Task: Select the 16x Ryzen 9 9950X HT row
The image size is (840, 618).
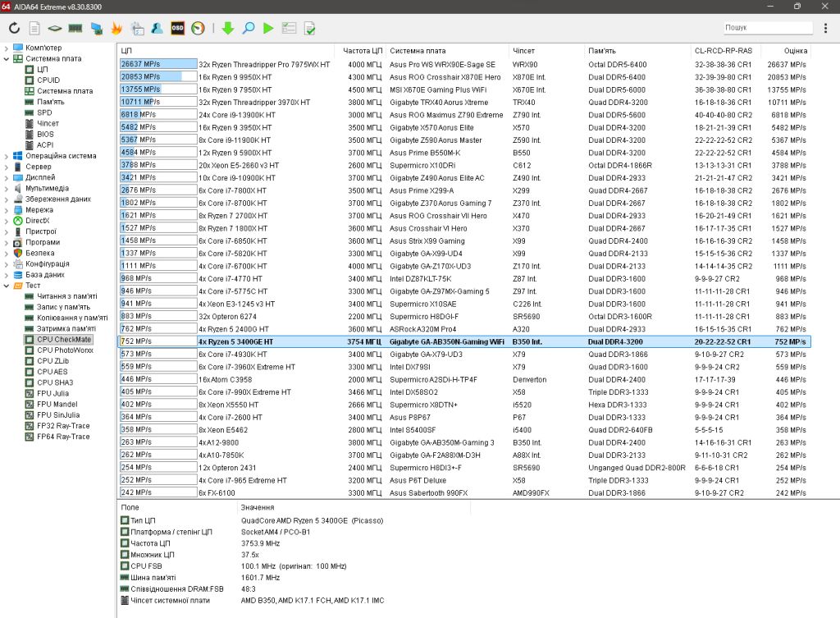Action: pos(464,77)
